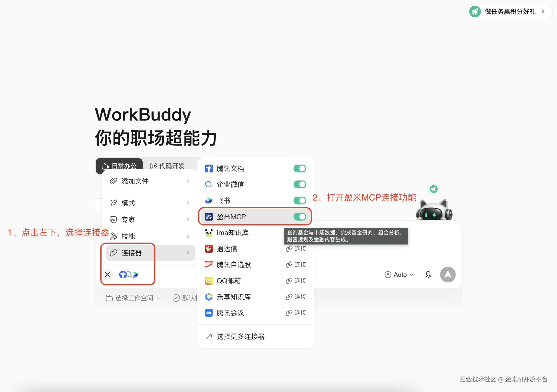This screenshot has height=392, width=557.
Task: Click the arrow icon beside 选择更多连接器
Action: (209, 336)
